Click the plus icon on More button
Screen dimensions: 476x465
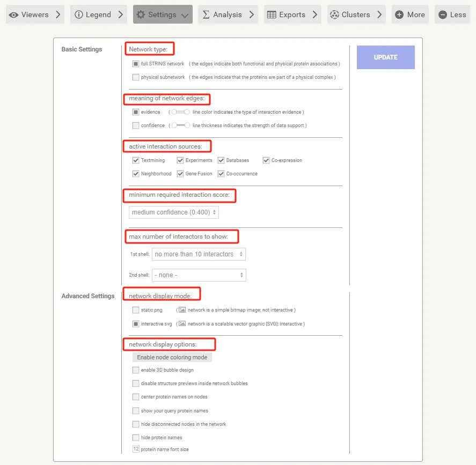click(399, 15)
